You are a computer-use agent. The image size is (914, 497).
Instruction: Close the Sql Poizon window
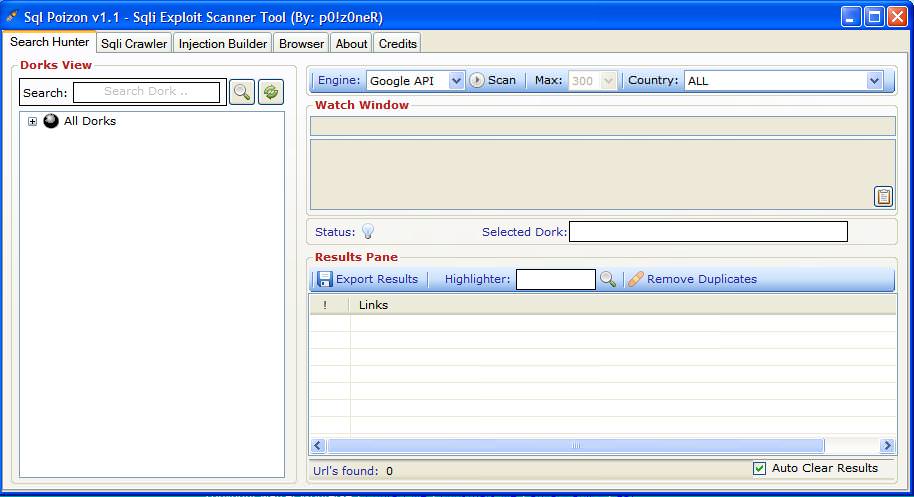click(x=897, y=16)
